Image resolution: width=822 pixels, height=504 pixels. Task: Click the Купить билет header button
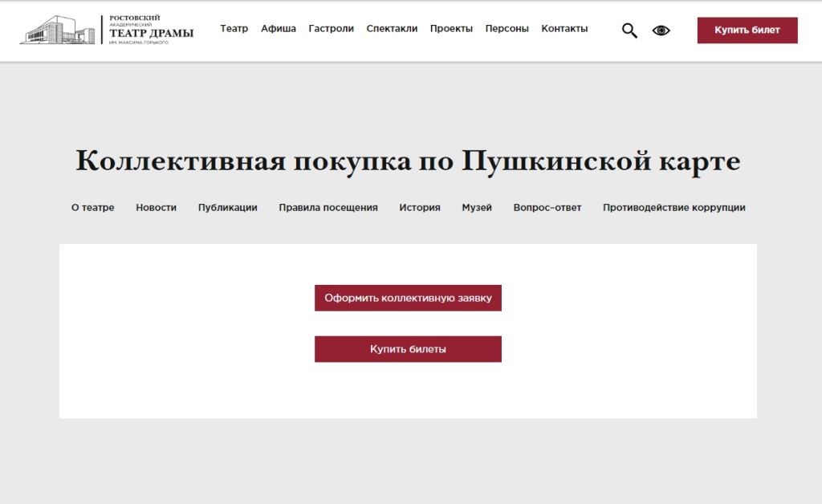pyautogui.click(x=747, y=30)
